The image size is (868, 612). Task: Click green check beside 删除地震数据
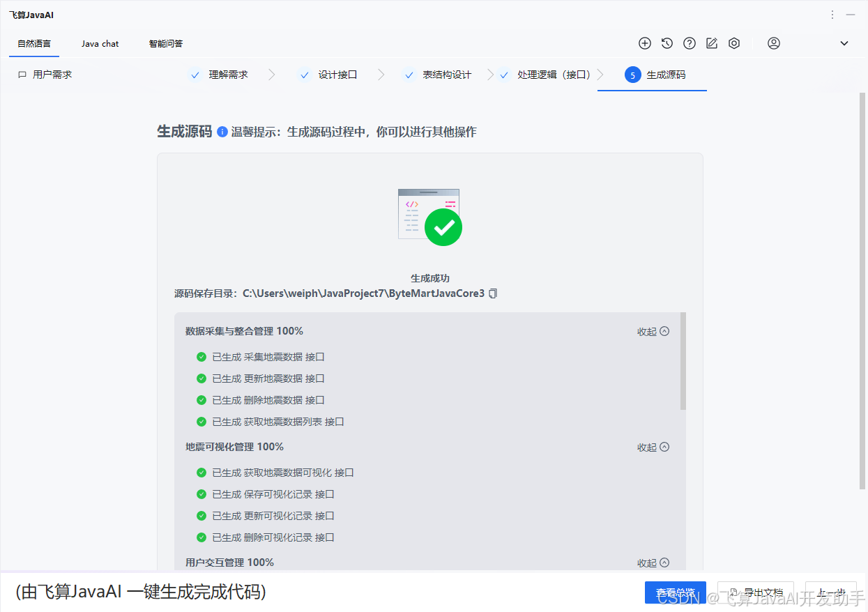pyautogui.click(x=201, y=400)
